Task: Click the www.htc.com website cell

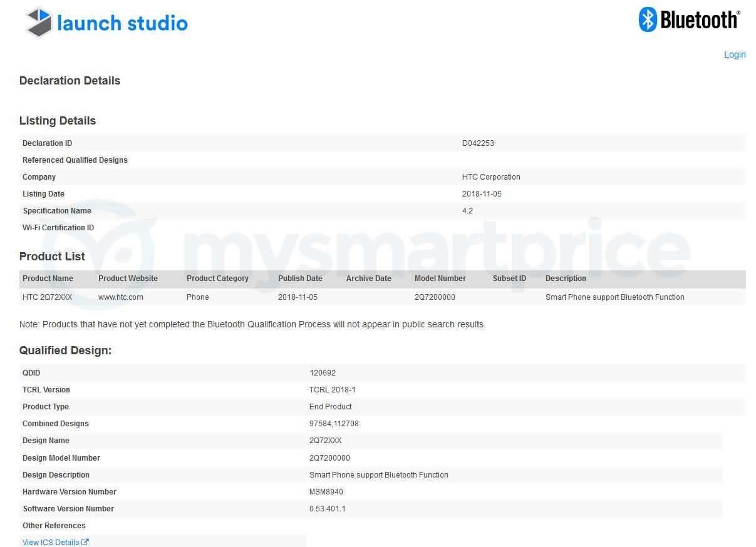Action: [121, 297]
